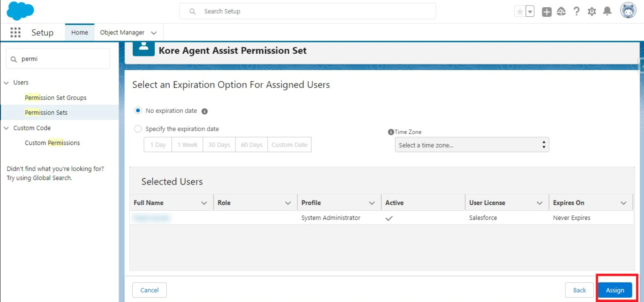Open the Full Name column dropdown
644x302 pixels.
pyautogui.click(x=205, y=202)
